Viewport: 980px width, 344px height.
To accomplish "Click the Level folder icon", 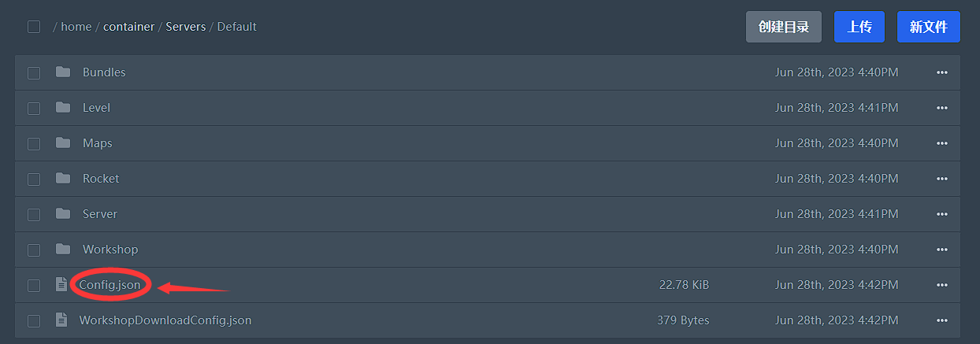I will pos(63,107).
